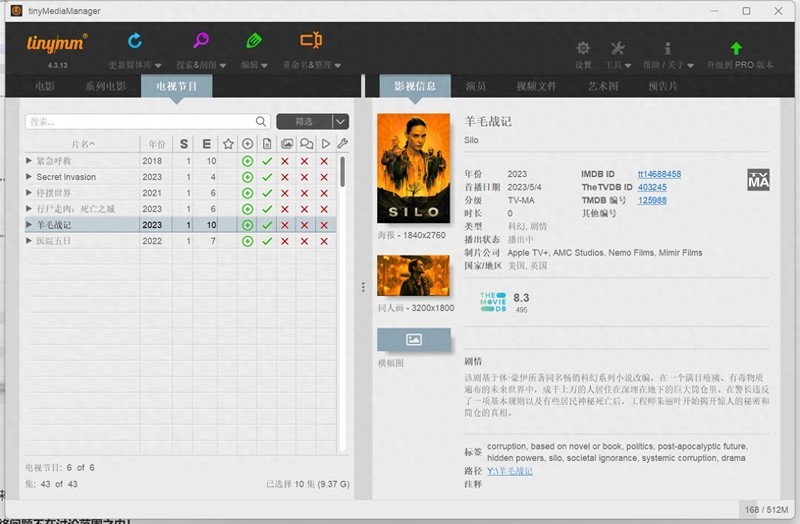This screenshot has height=524, width=800.
Task: Open TMDB link 125988
Action: tap(652, 200)
